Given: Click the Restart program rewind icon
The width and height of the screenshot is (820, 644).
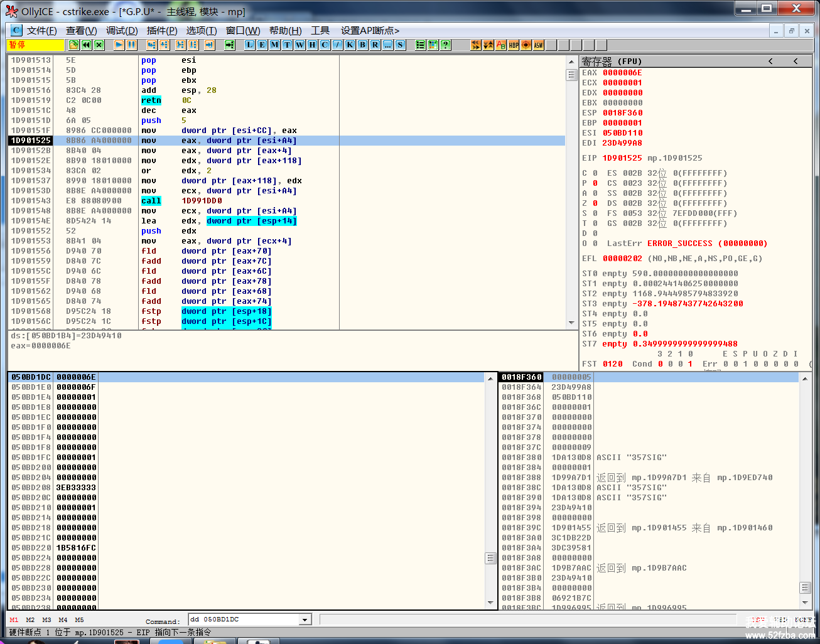Looking at the screenshot, I should tap(87, 45).
